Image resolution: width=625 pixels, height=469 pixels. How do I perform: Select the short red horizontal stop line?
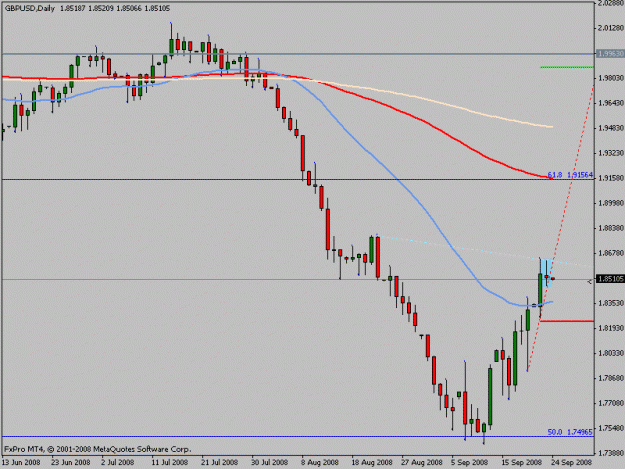(567, 321)
